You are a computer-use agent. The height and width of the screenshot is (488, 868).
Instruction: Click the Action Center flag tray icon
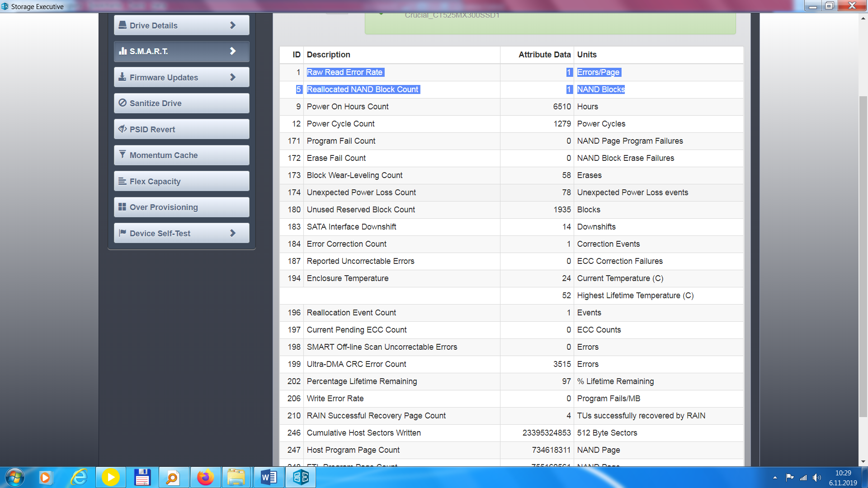point(790,478)
